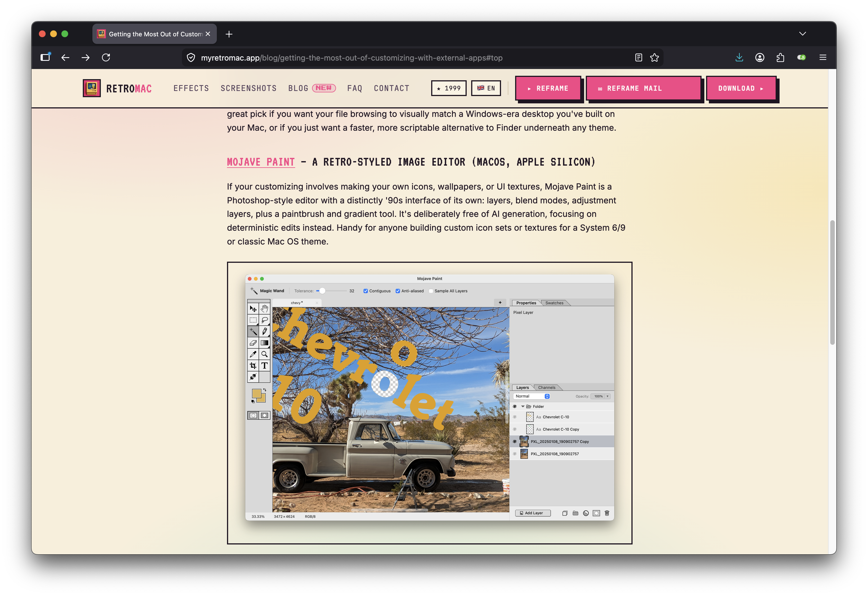Click the adjustment layer circle icon
Image resolution: width=868 pixels, height=596 pixels.
(586, 513)
